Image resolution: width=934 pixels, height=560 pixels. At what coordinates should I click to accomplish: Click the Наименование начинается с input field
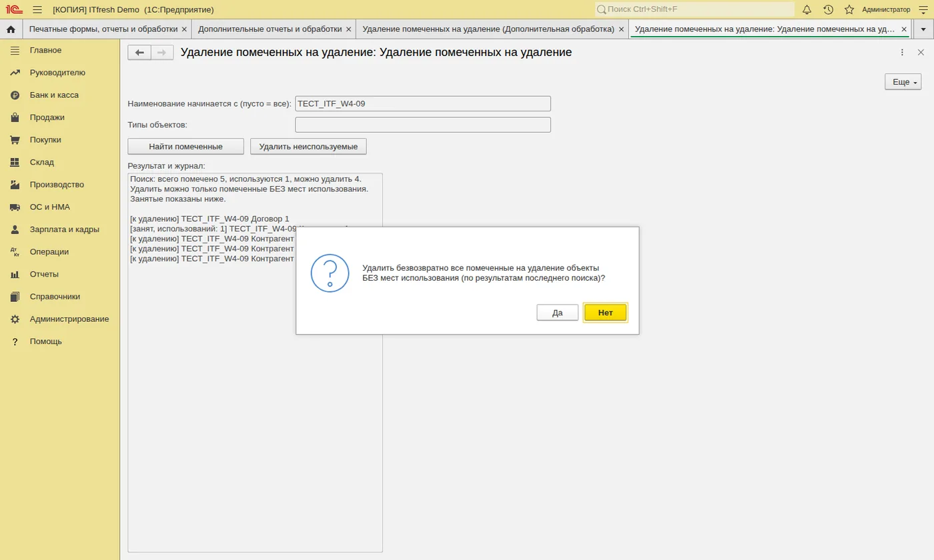tap(423, 103)
